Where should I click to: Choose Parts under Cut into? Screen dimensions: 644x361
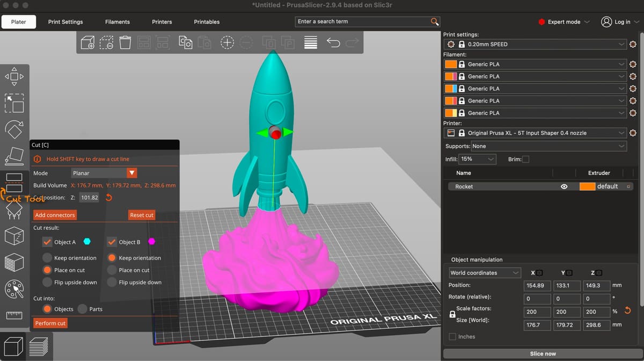[x=82, y=309]
